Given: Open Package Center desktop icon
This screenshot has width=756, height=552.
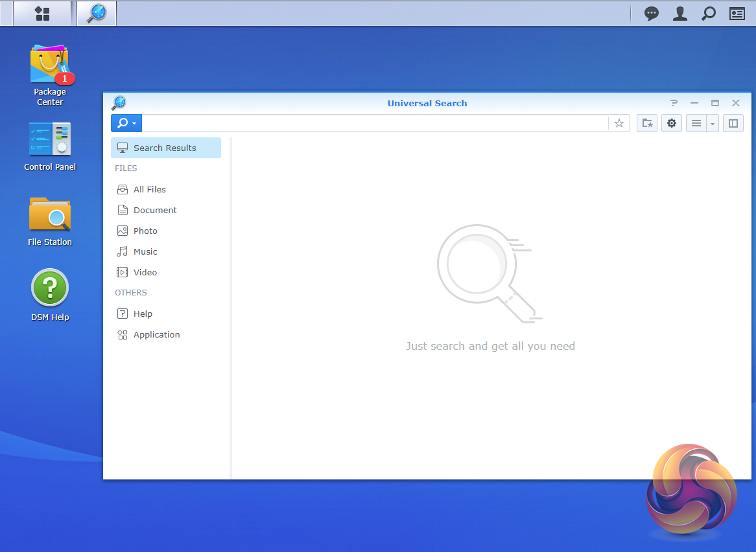Looking at the screenshot, I should 50,75.
